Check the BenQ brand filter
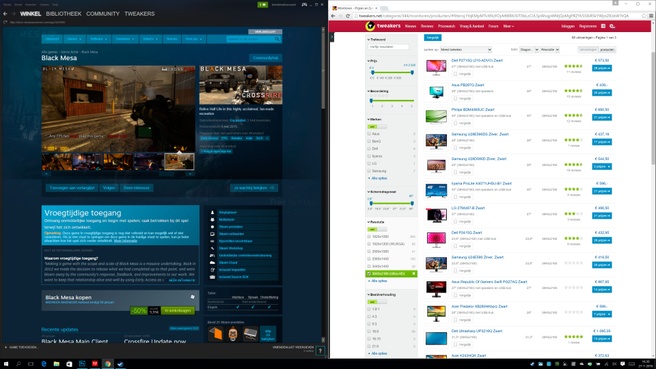 coord(369,141)
